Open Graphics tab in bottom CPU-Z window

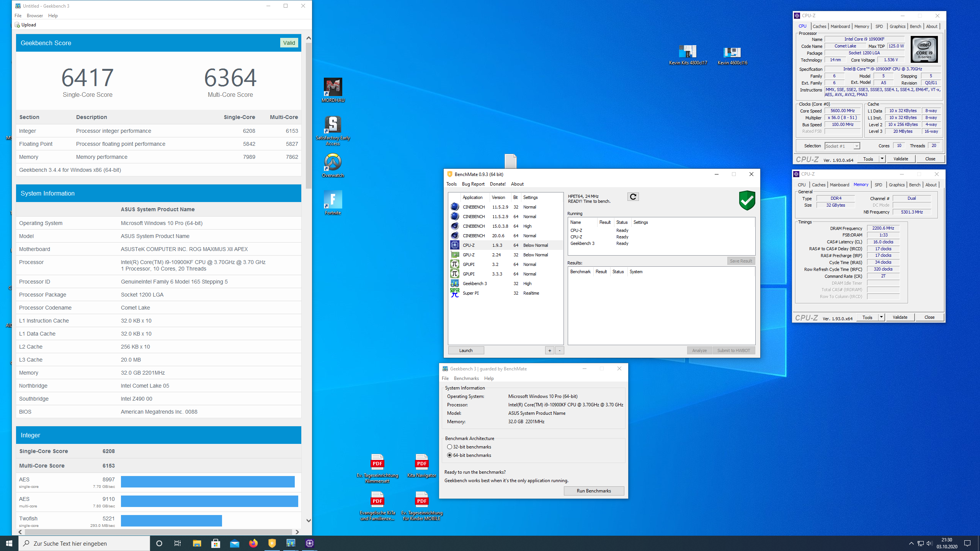[897, 185]
